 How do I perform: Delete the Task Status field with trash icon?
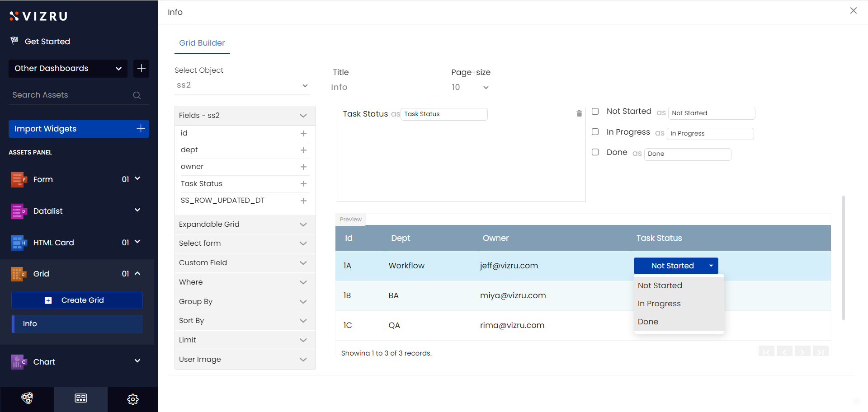click(x=579, y=113)
